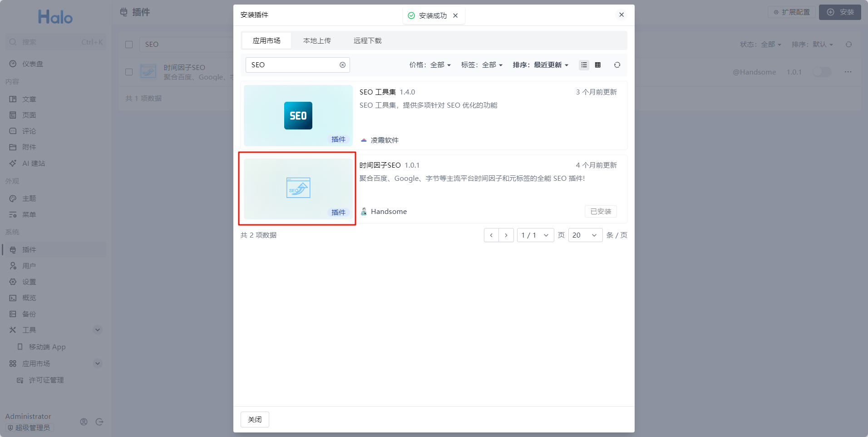Clear the SEO search field text

click(x=342, y=65)
